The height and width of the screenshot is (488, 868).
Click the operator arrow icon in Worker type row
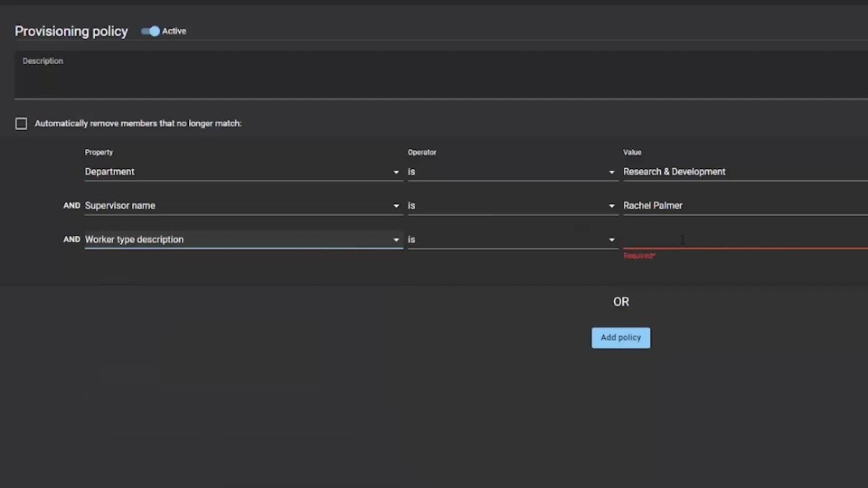612,240
